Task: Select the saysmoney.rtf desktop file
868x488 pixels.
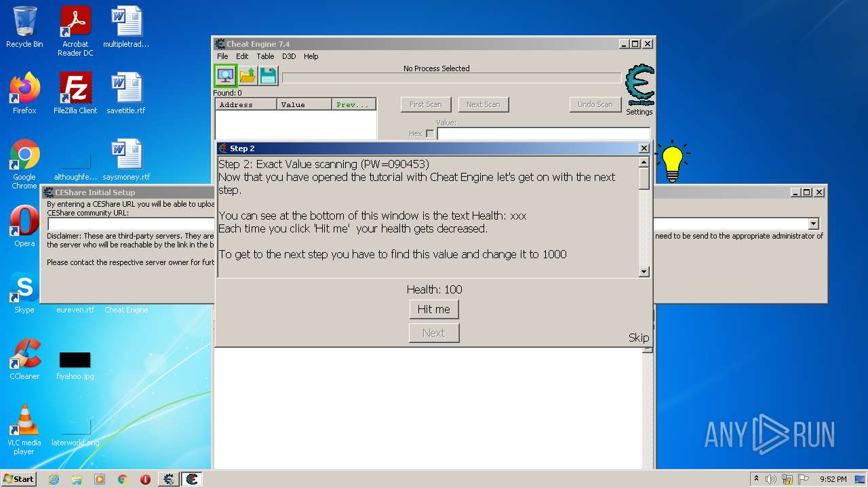Action: point(126,160)
